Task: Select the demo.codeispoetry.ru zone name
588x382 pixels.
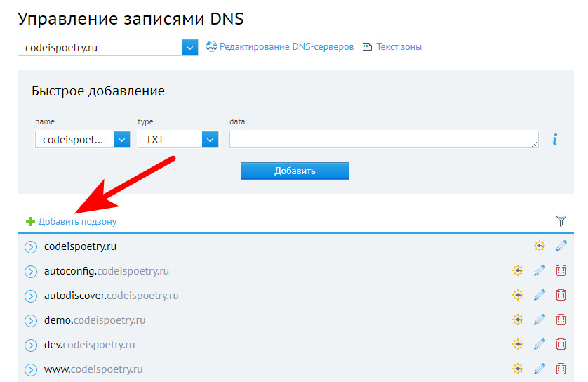Action: (95, 320)
